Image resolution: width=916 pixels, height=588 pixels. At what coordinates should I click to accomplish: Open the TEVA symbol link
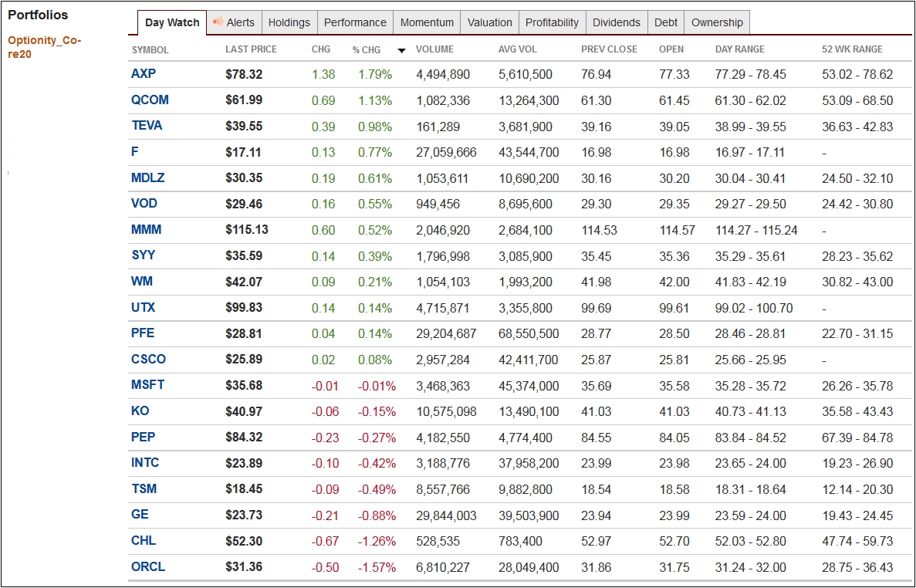click(147, 126)
